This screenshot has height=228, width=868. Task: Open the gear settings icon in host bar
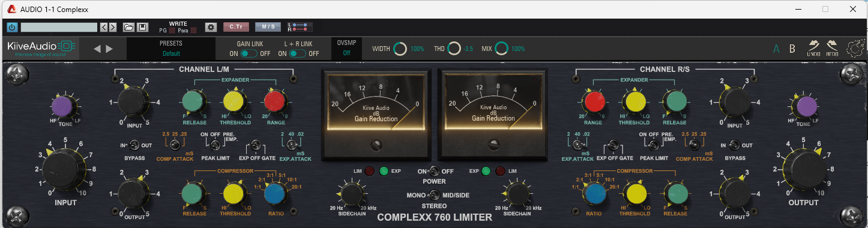(210, 27)
